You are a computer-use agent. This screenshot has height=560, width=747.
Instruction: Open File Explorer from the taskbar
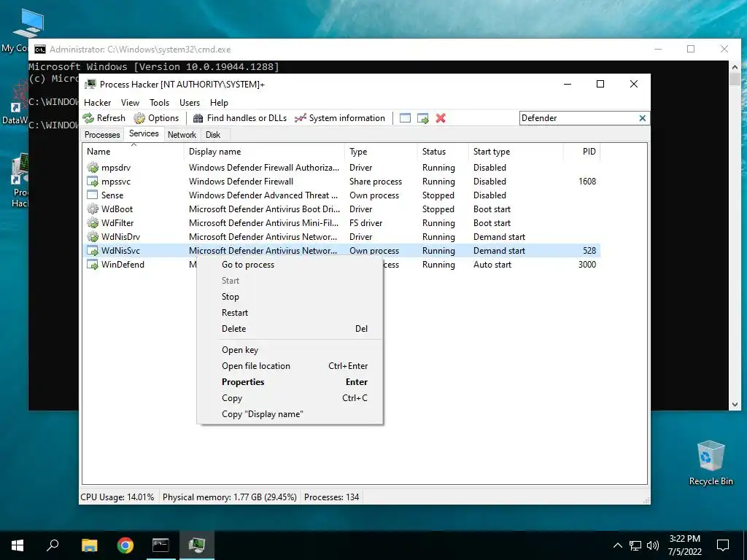(89, 545)
